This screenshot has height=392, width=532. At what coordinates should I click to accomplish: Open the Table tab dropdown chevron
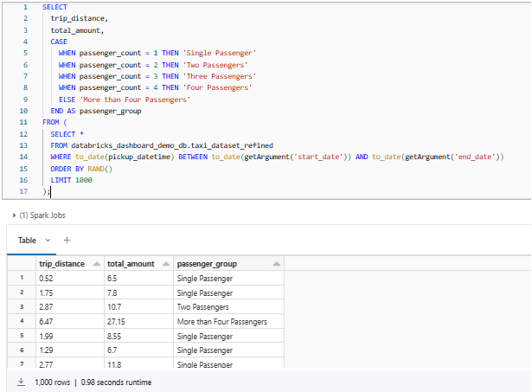click(48, 240)
